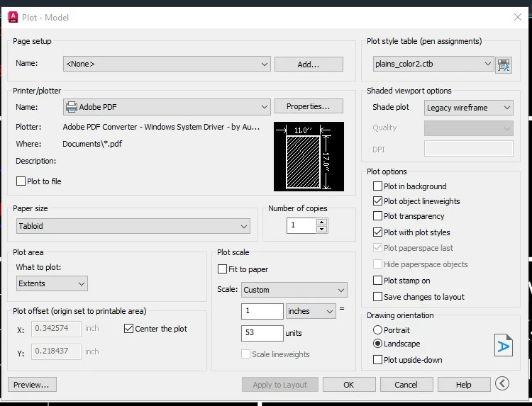Viewport: 532px width, 406px height.
Task: Open the Shade plot Legacy wireframe dropdown
Action: point(468,108)
